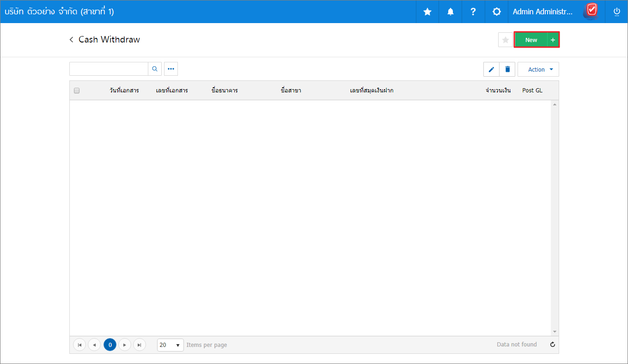Viewport: 628px width, 364px height.
Task: Sort by เลขที่เอกสาร column
Action: pos(172,91)
